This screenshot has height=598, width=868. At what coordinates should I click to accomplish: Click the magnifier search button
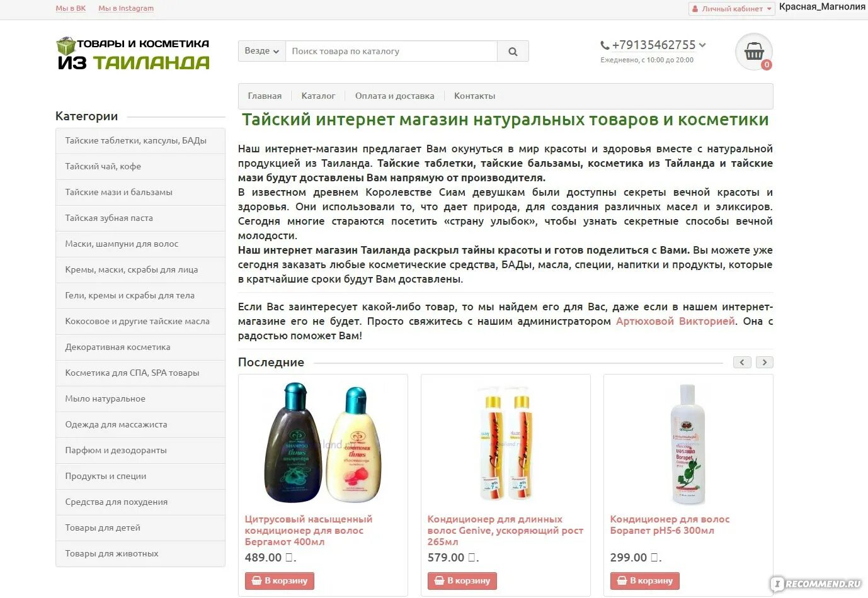pyautogui.click(x=513, y=52)
